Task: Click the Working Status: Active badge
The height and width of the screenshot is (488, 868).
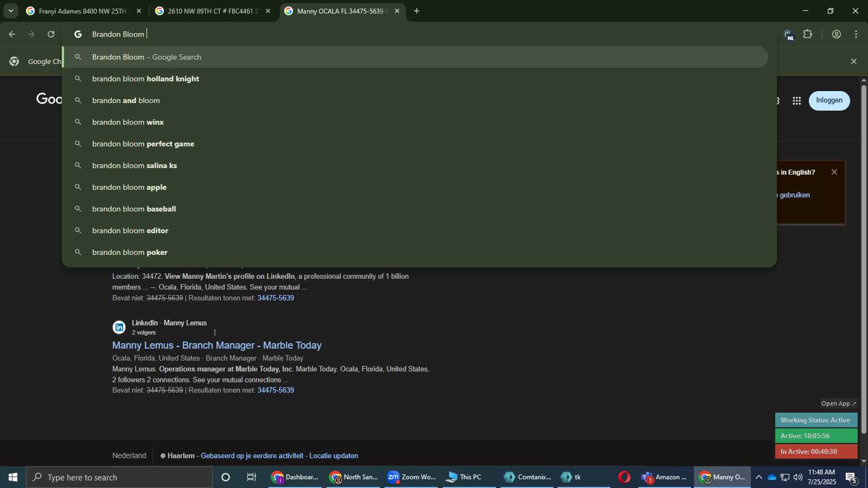Action: (x=816, y=420)
